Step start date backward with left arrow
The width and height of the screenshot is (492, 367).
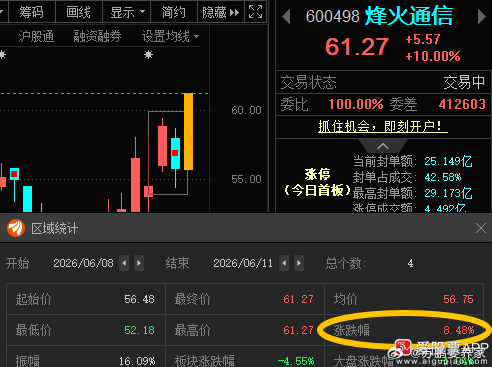tap(124, 263)
